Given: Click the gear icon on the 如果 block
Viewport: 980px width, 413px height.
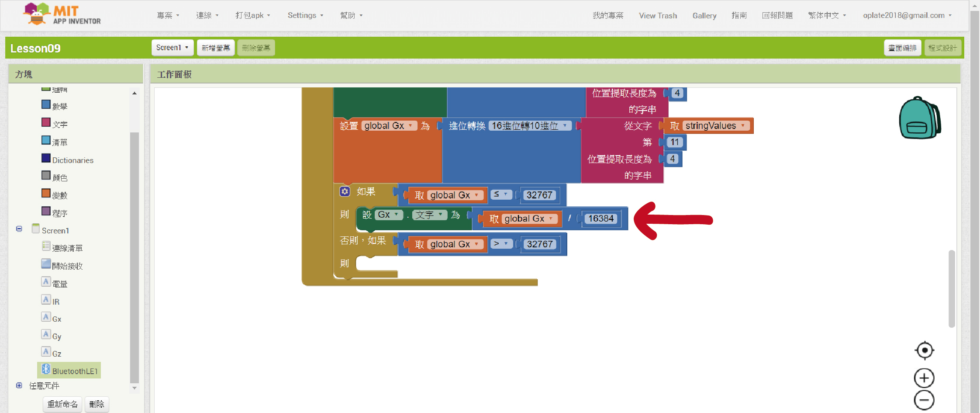Looking at the screenshot, I should pyautogui.click(x=345, y=191).
